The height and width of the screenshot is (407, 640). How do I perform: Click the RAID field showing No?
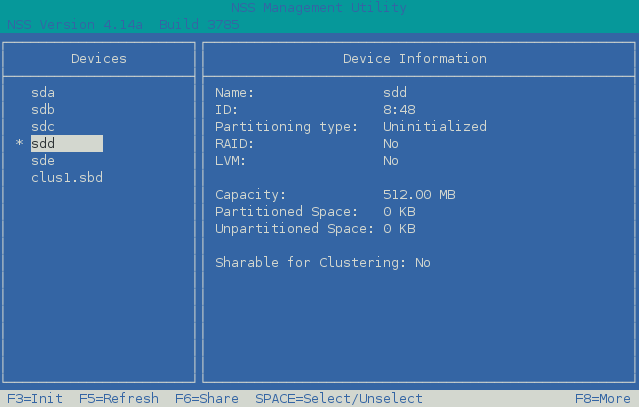coord(390,144)
